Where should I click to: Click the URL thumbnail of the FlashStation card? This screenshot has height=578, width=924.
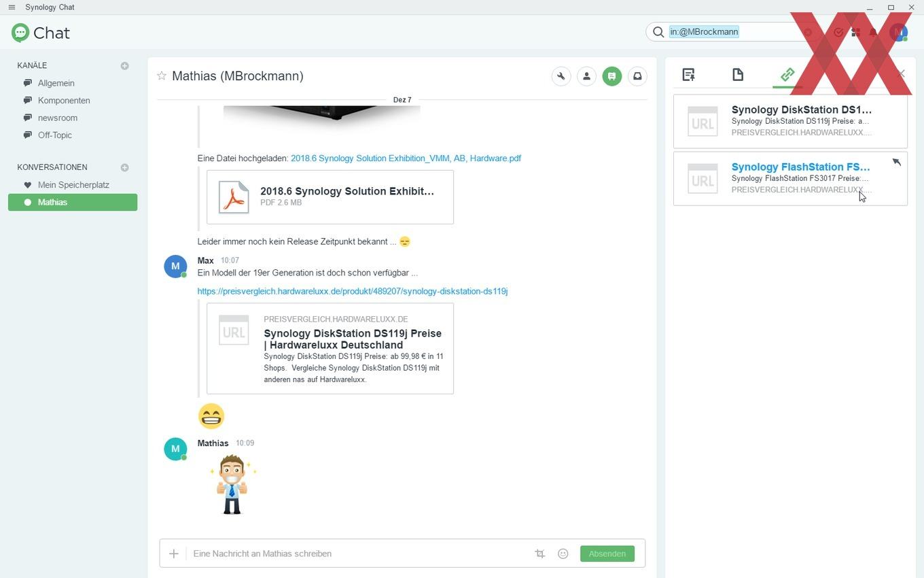(703, 178)
